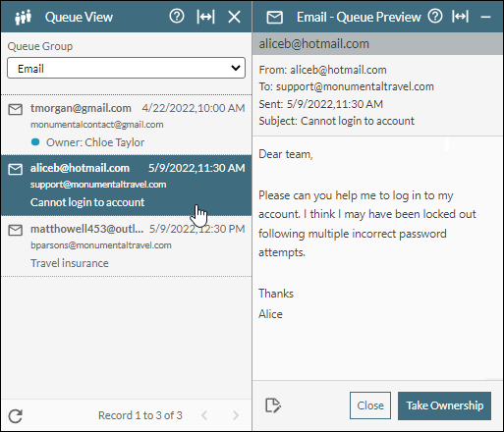The width and height of the screenshot is (504, 432).
Task: Expand Email Queue Preview panel width
Action: pos(460,17)
